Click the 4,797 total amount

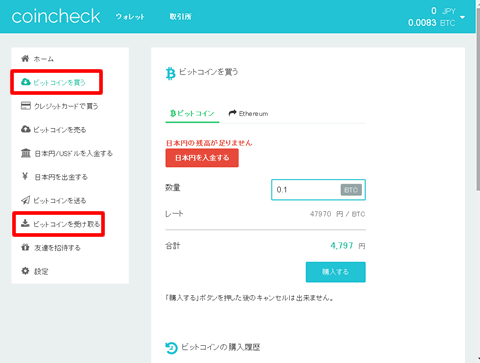tap(342, 246)
